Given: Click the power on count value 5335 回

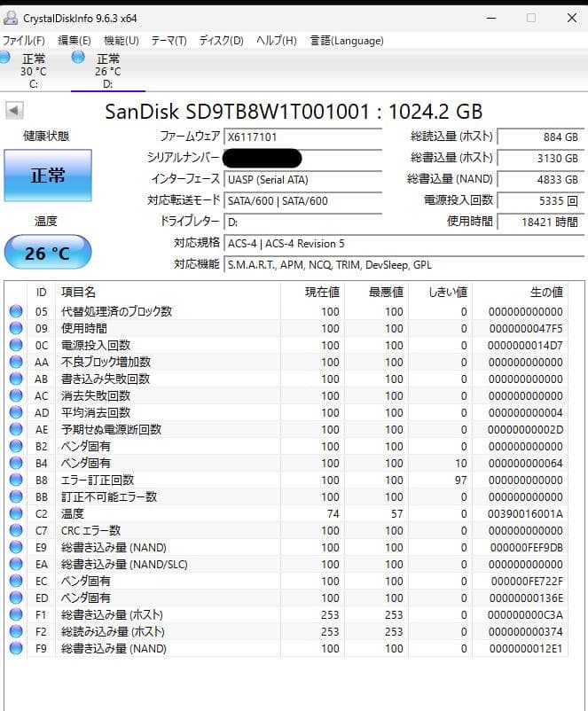Looking at the screenshot, I should pos(541,201).
